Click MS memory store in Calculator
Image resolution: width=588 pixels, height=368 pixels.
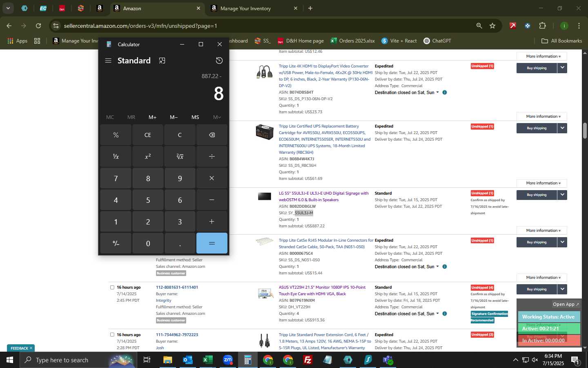pos(195,117)
